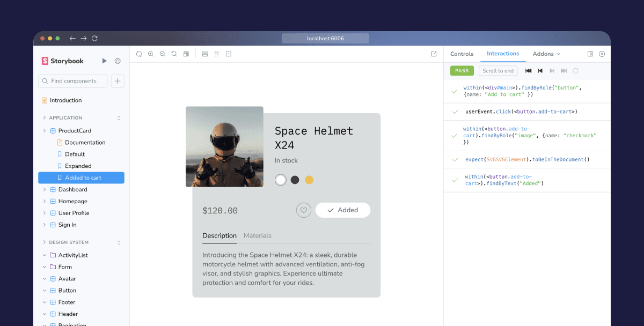Select the Materials tab

click(258, 235)
